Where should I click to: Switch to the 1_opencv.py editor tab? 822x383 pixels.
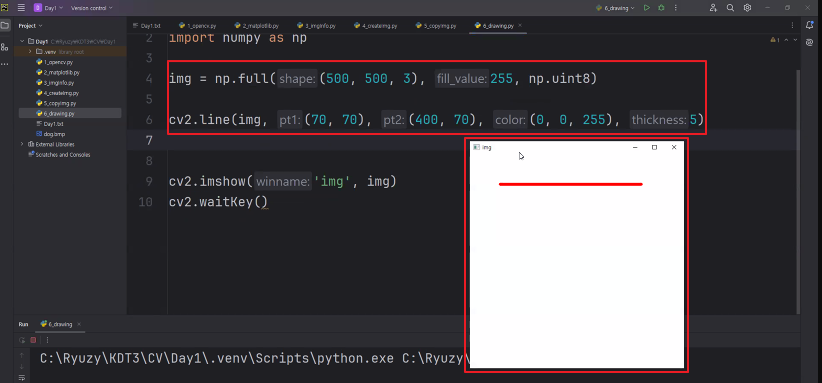(x=197, y=26)
